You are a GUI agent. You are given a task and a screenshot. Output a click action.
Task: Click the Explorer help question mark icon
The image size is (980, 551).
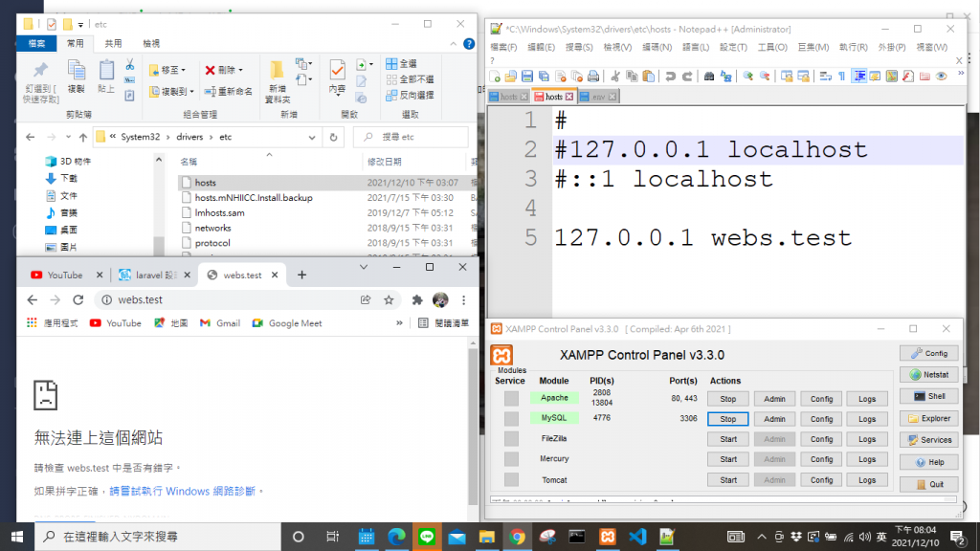click(x=469, y=44)
